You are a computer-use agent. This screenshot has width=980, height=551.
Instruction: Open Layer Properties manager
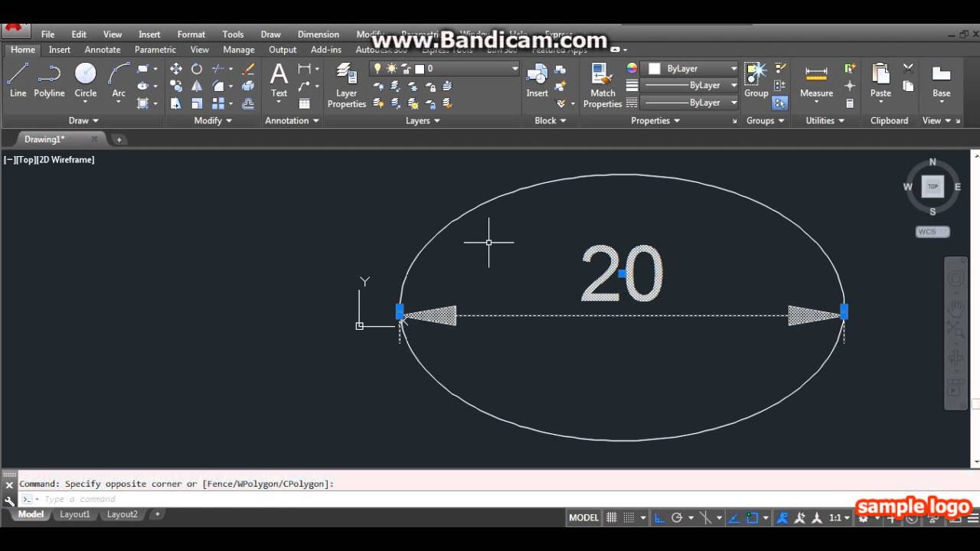point(347,86)
